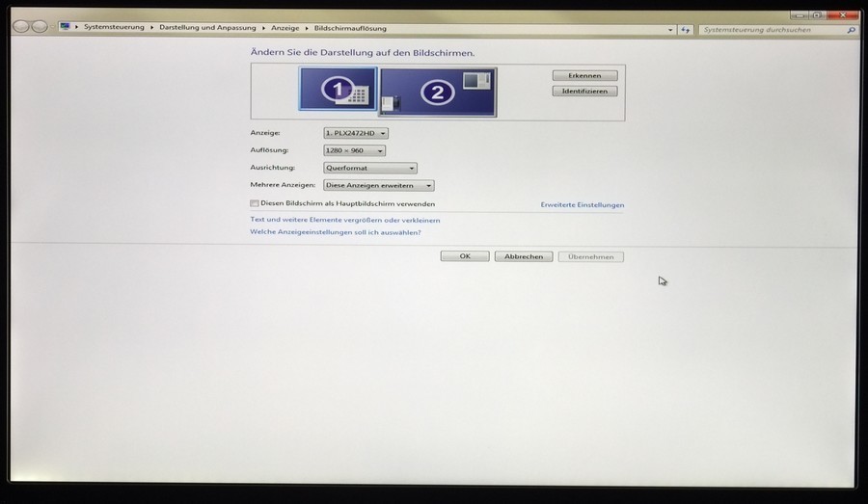Click Darstellung und Anpassung breadcrumb
The height and width of the screenshot is (504, 868).
(207, 28)
